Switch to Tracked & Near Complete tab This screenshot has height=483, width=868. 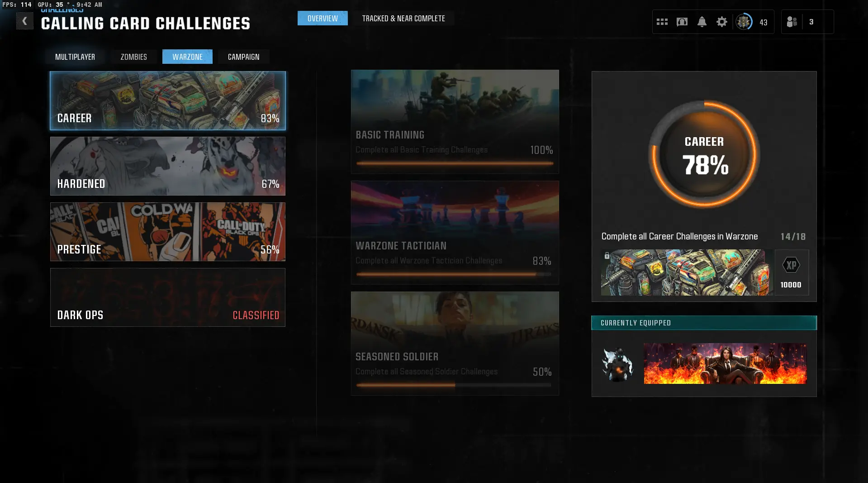click(x=403, y=18)
